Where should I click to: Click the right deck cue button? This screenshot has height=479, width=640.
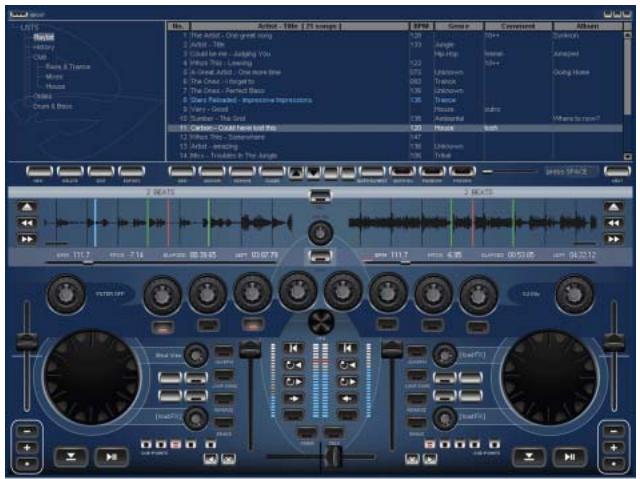tap(529, 457)
